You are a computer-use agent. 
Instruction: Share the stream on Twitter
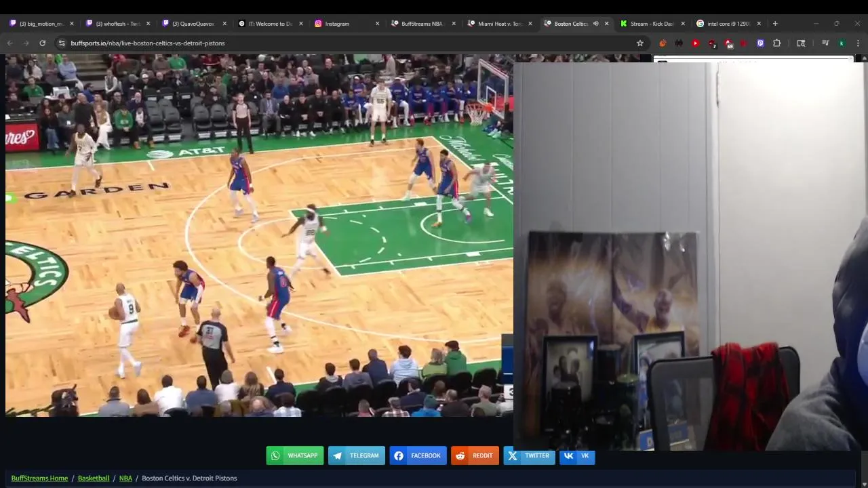point(530,455)
